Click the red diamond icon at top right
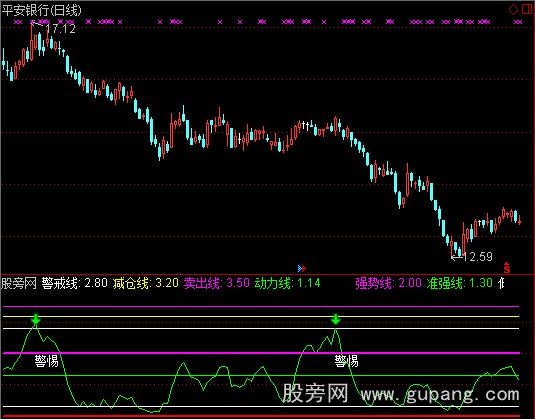This screenshot has height=419, width=535. pyautogui.click(x=514, y=10)
